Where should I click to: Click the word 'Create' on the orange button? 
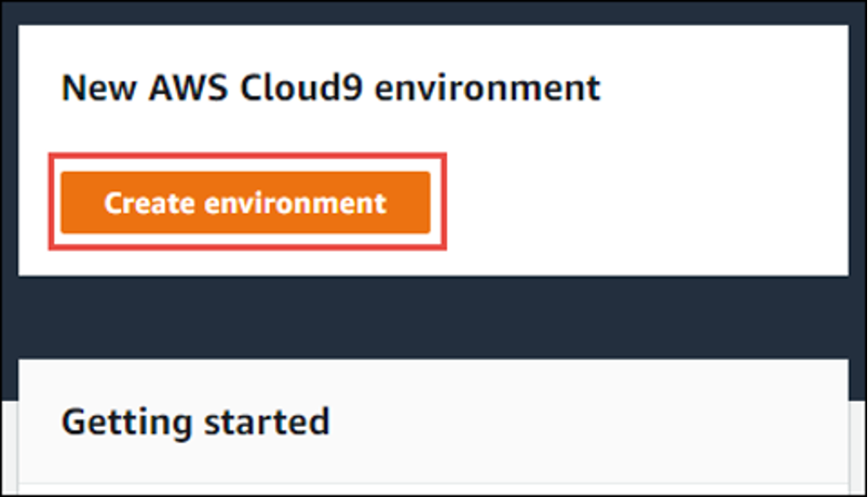149,203
